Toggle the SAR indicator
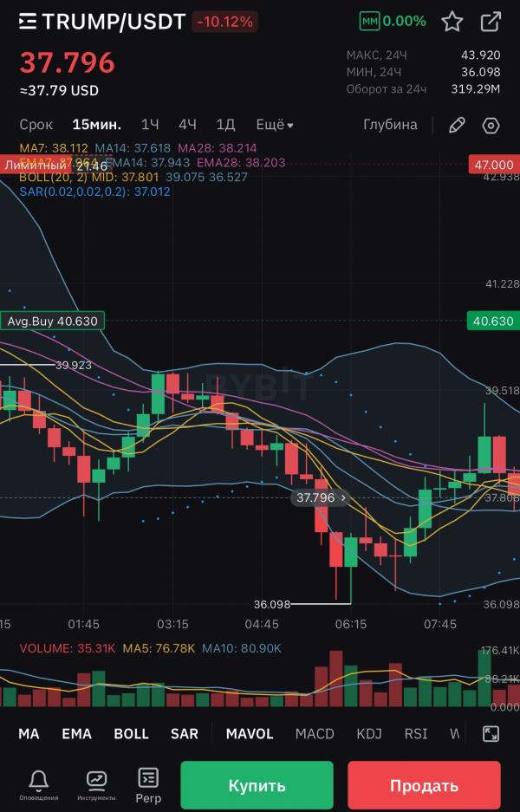 (184, 734)
